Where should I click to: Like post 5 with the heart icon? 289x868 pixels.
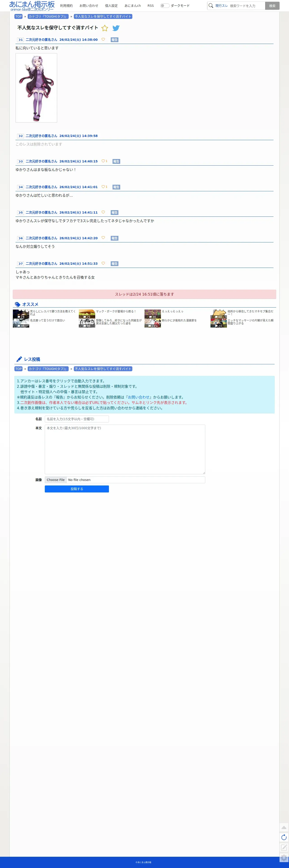(x=103, y=212)
